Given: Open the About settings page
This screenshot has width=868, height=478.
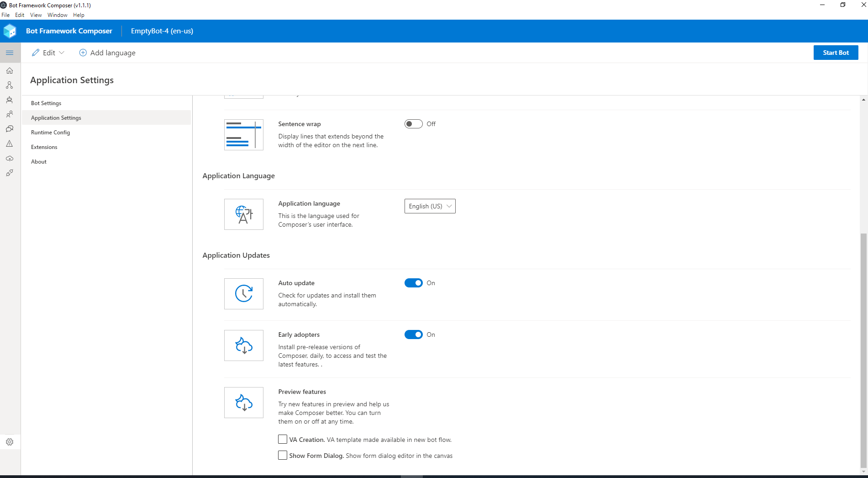Looking at the screenshot, I should pyautogui.click(x=106, y=162).
